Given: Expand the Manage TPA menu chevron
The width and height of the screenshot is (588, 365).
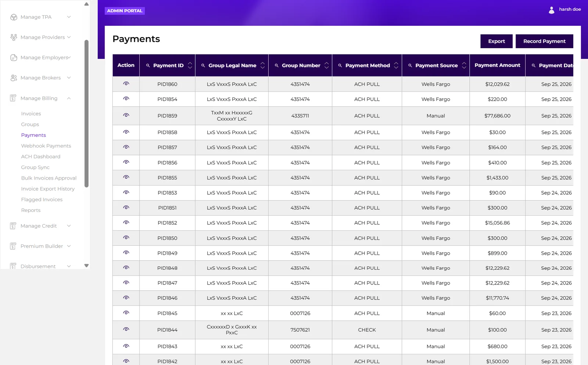Looking at the screenshot, I should (69, 17).
